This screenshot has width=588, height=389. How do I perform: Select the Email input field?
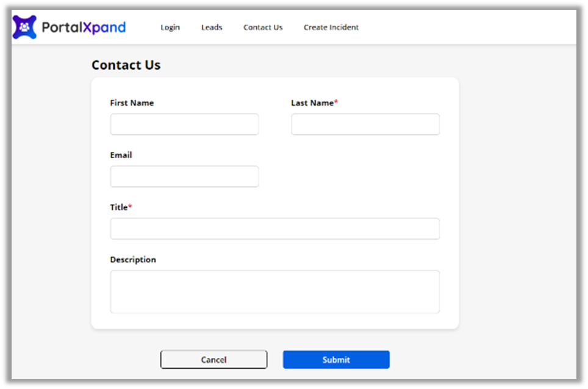click(x=184, y=176)
